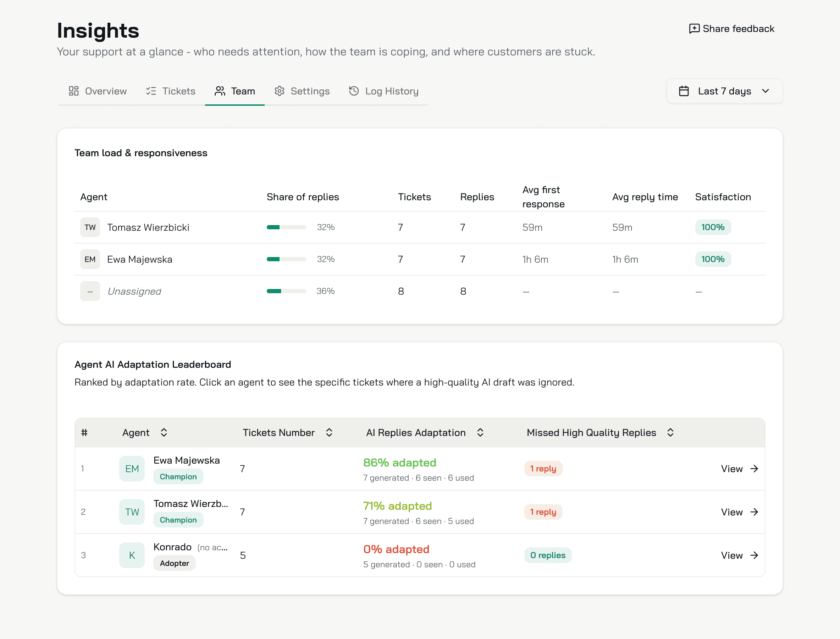Click Ewa Majewska's 32% share progress bar

[286, 259]
